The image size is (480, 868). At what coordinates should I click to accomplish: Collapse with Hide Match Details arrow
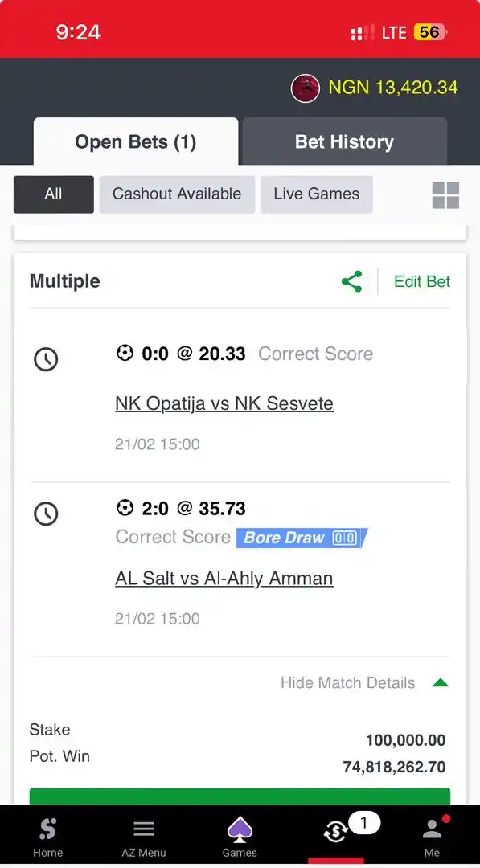coord(441,682)
